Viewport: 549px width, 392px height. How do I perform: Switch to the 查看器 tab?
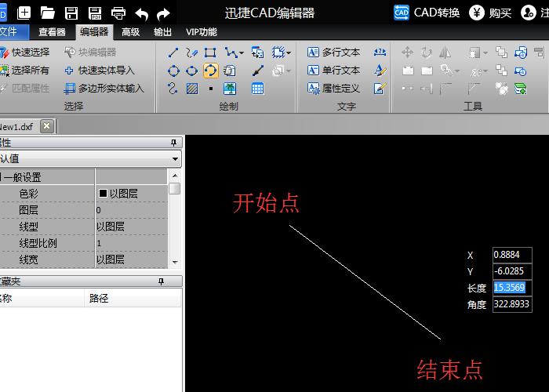(x=53, y=32)
